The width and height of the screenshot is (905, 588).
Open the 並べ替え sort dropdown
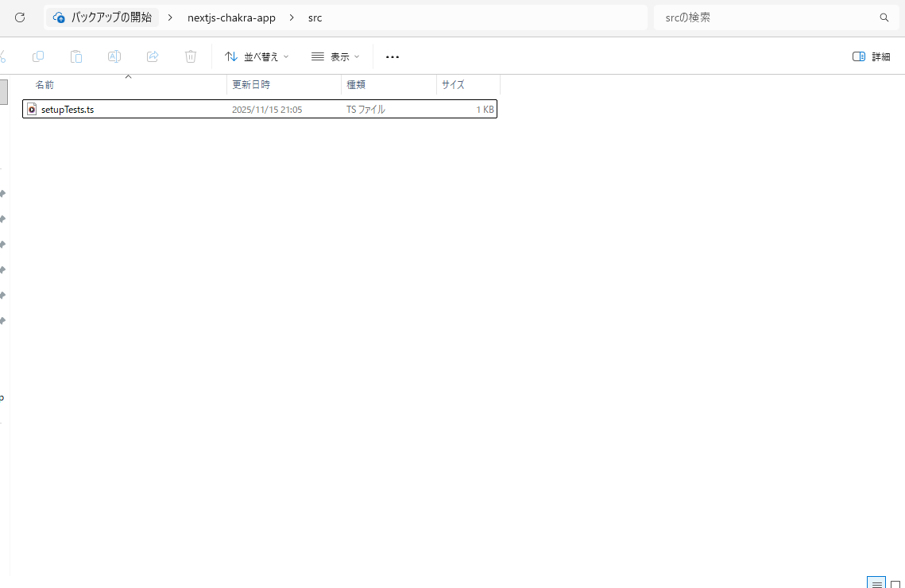click(257, 56)
